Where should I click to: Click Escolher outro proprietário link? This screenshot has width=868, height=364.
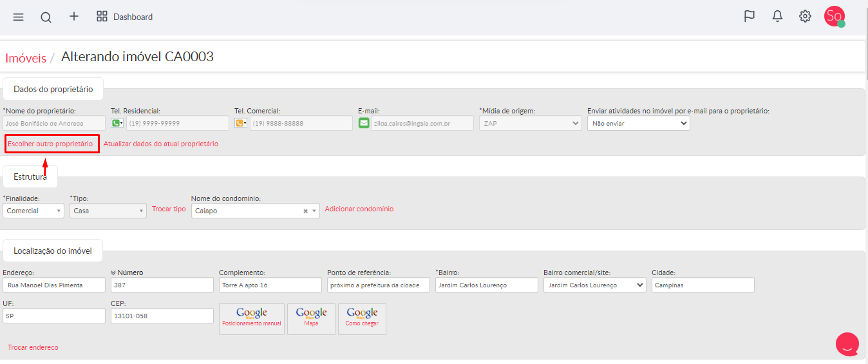pyautogui.click(x=50, y=144)
